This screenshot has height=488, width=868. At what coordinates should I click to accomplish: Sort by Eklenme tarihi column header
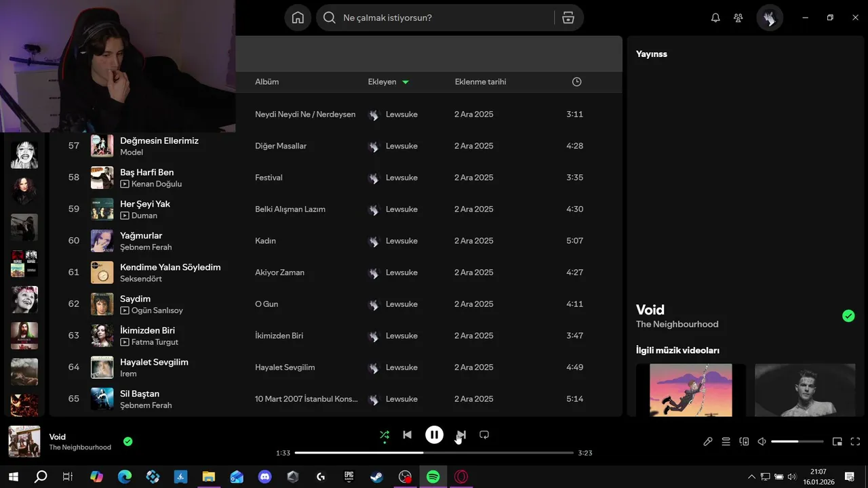tap(480, 82)
